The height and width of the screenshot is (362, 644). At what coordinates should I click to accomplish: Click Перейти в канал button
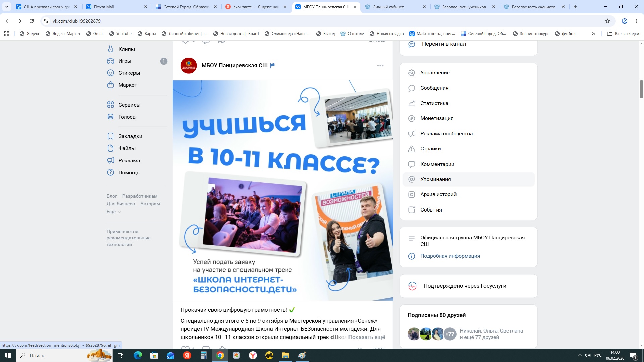(444, 44)
